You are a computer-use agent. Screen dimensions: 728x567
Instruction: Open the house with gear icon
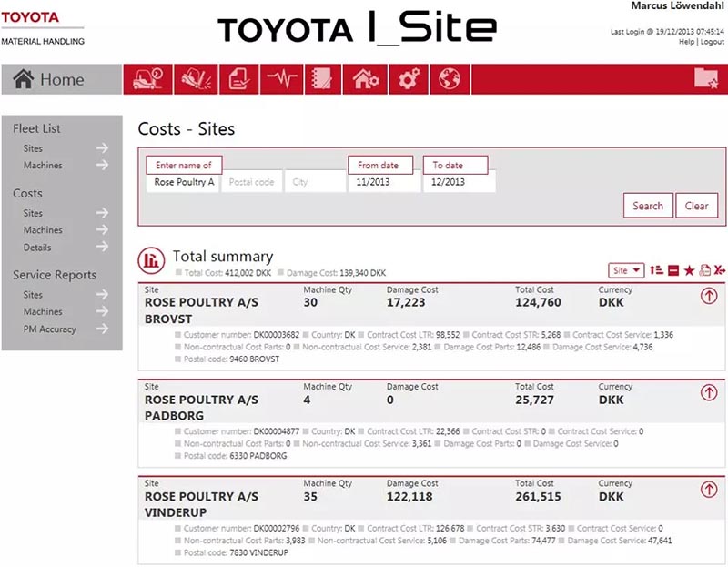pyautogui.click(x=366, y=79)
